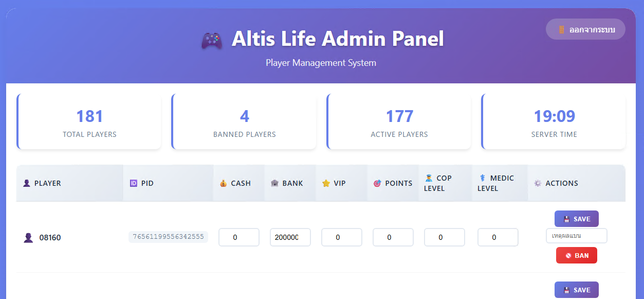
Task: Click the star icon in VIP header
Action: (326, 183)
